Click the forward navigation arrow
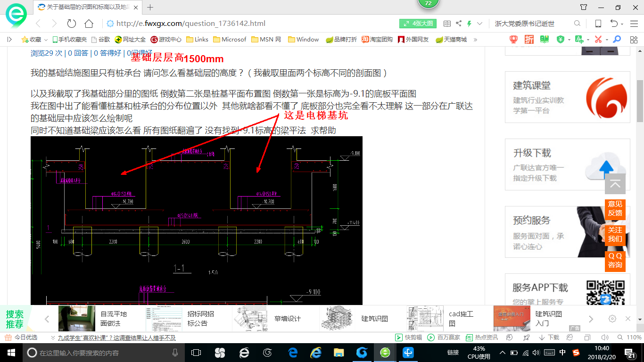This screenshot has height=362, width=644. [54, 24]
